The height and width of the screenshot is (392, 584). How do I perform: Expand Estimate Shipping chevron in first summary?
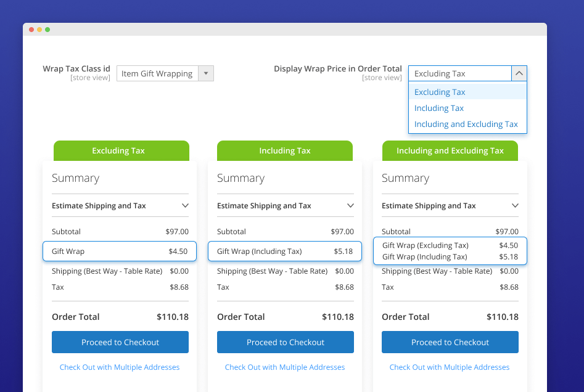point(185,206)
